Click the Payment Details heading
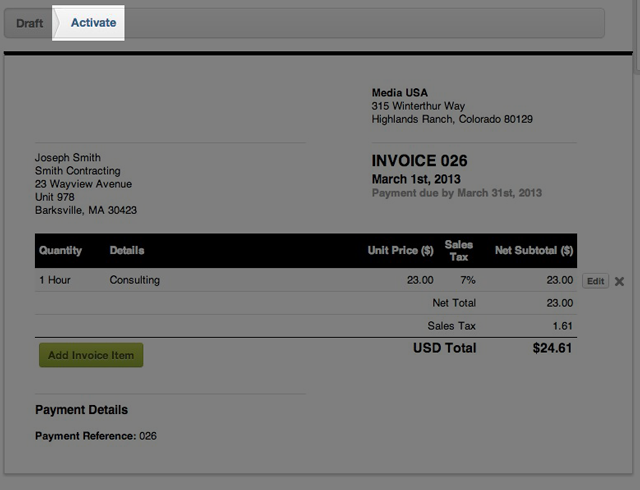The height and width of the screenshot is (490, 640). click(x=81, y=410)
